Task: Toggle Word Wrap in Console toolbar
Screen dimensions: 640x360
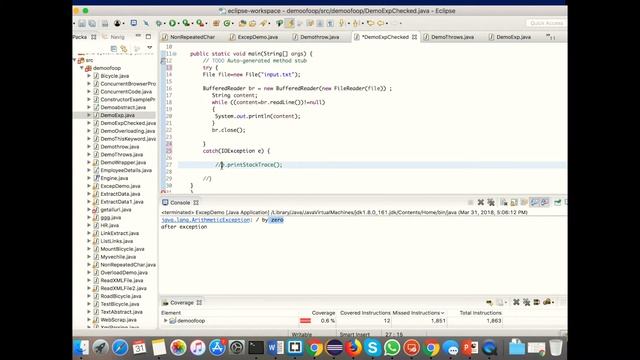Action: coord(524,202)
